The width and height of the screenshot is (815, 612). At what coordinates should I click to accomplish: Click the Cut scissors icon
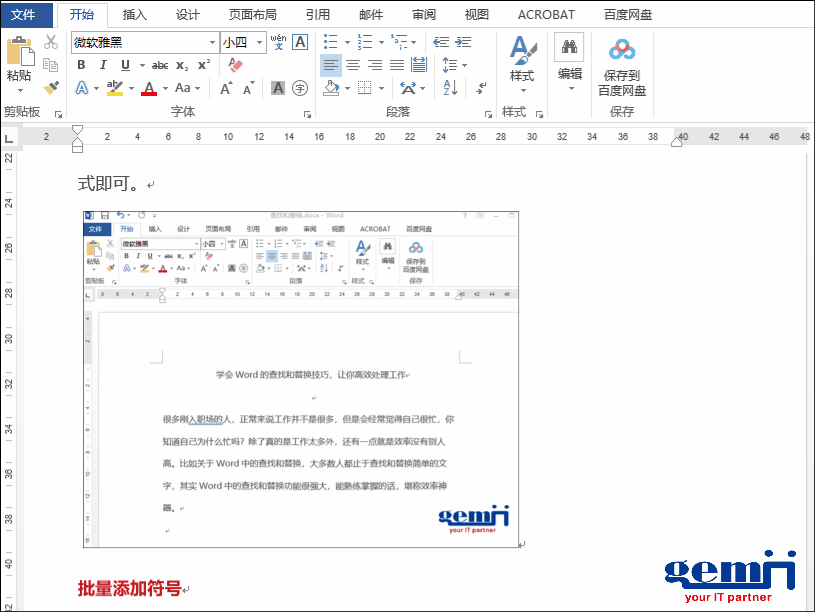click(51, 42)
